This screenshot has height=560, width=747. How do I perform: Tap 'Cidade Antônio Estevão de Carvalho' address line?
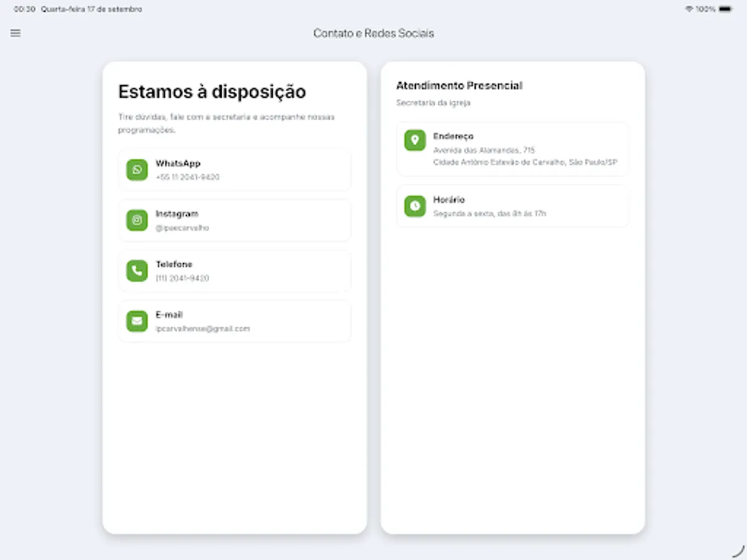point(525,162)
